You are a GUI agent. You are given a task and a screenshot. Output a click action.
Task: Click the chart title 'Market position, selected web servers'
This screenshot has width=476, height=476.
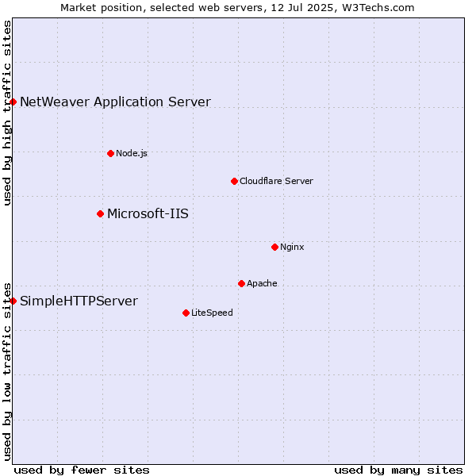coord(163,8)
